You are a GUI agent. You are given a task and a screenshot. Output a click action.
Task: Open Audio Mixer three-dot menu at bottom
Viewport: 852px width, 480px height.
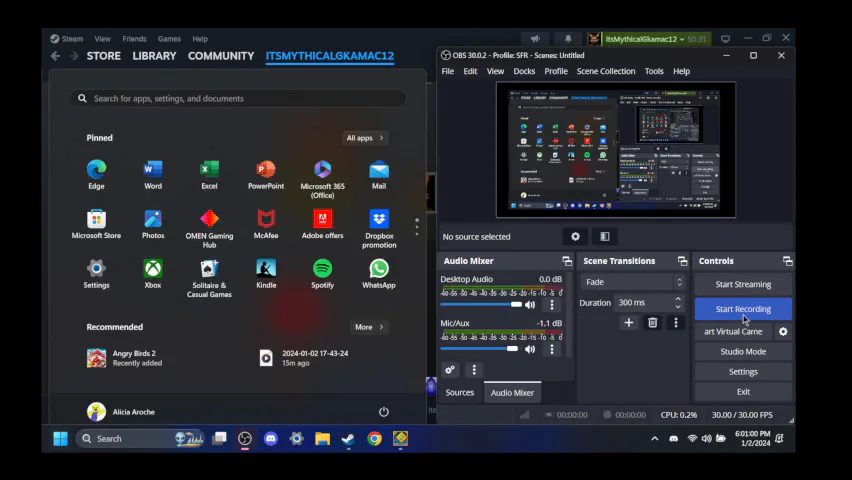474,370
